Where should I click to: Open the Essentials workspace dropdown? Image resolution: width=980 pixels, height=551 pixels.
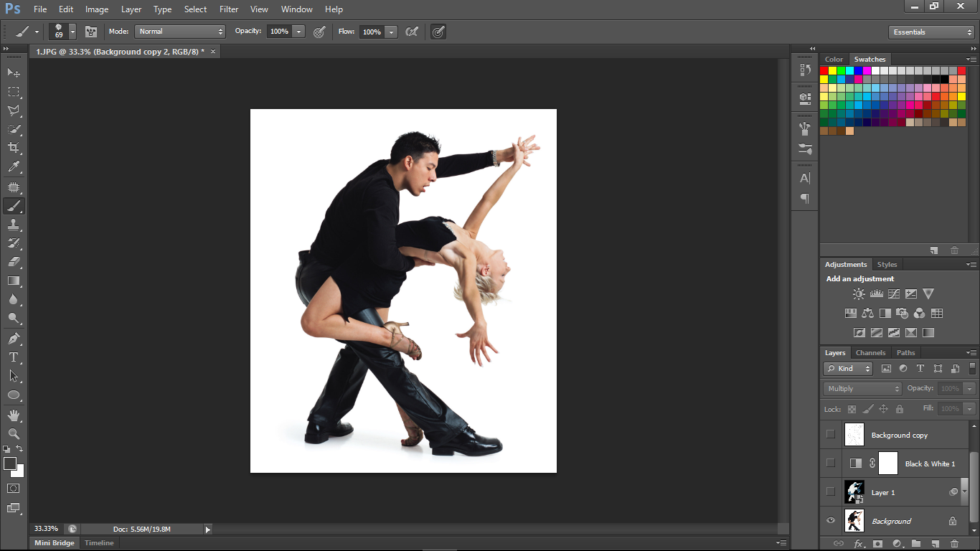[x=931, y=32]
